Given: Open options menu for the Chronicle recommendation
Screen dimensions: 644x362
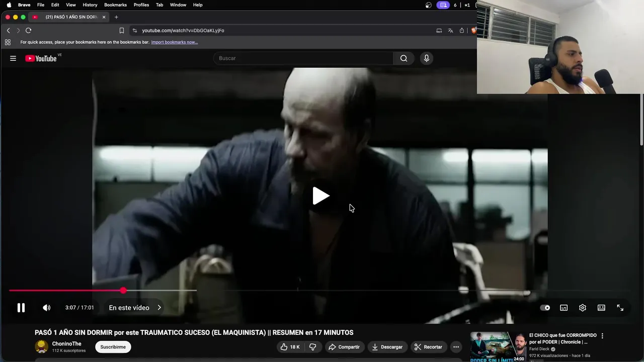Looking at the screenshot, I should pos(602,336).
